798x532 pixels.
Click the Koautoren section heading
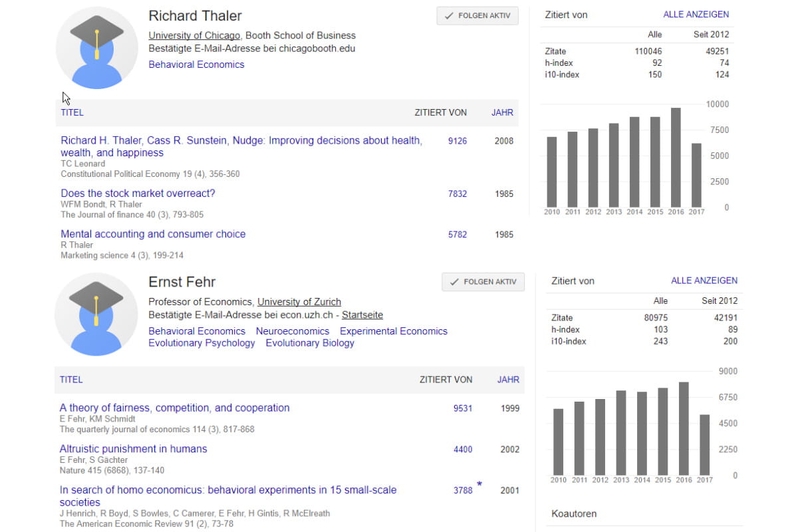(574, 513)
